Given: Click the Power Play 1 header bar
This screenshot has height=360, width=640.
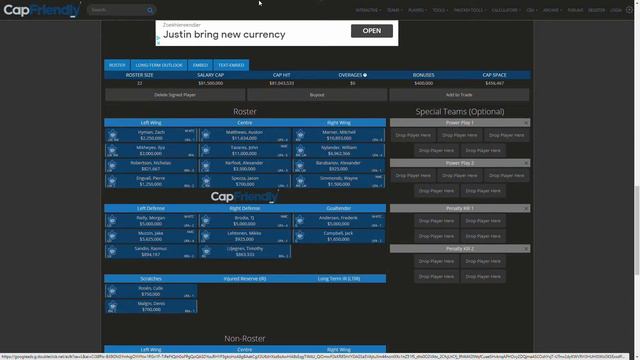Looking at the screenshot, I should click(x=460, y=123).
